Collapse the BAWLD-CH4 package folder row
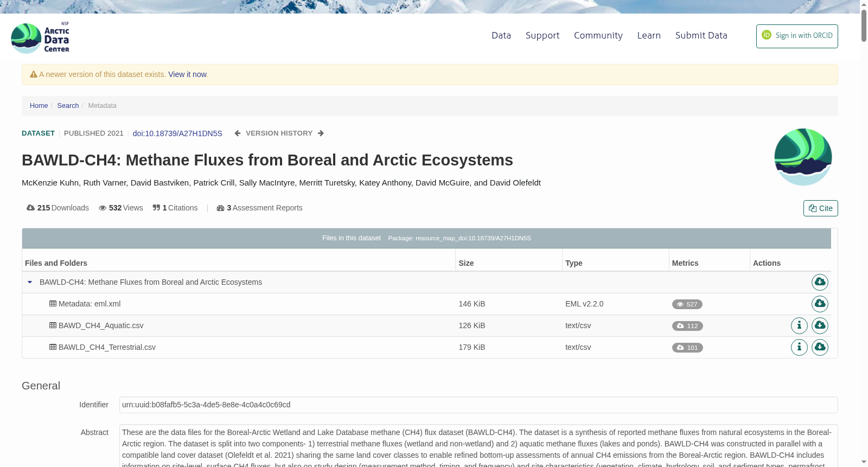The width and height of the screenshot is (868, 467). pos(30,282)
